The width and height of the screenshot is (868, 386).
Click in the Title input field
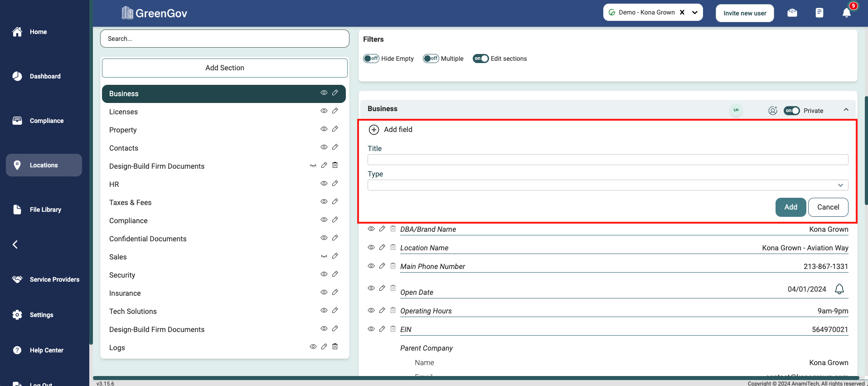click(607, 160)
